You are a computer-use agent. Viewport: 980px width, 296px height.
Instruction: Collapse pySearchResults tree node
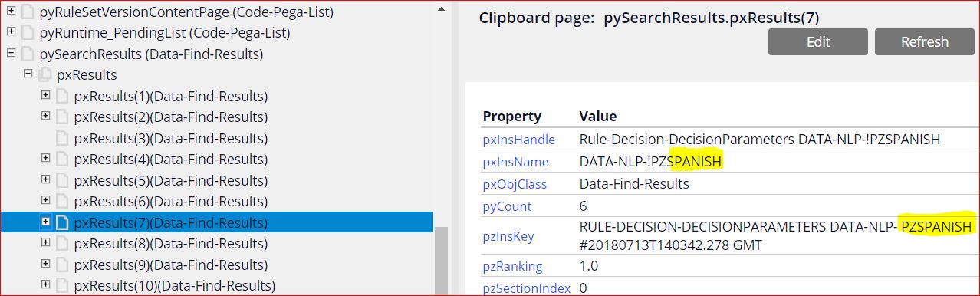click(x=11, y=54)
